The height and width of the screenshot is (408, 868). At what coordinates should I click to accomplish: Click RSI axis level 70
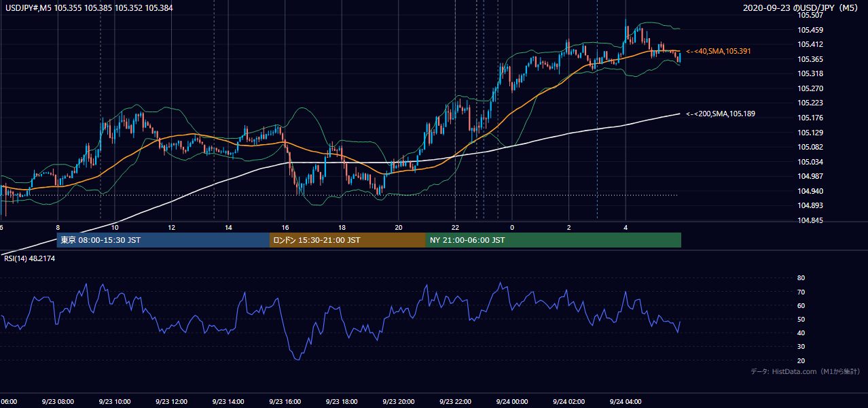(x=801, y=292)
